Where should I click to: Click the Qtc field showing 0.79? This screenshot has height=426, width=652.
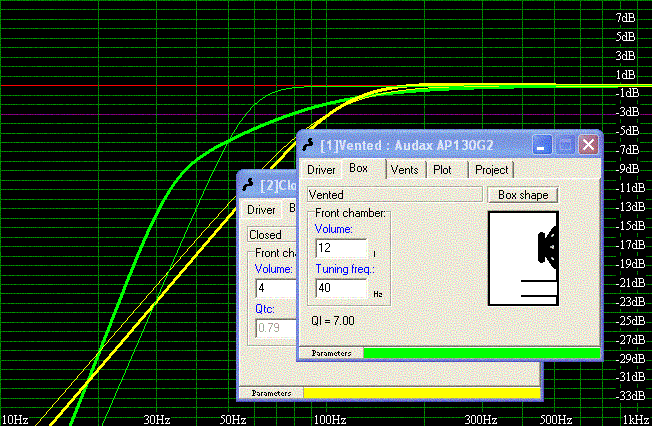276,328
